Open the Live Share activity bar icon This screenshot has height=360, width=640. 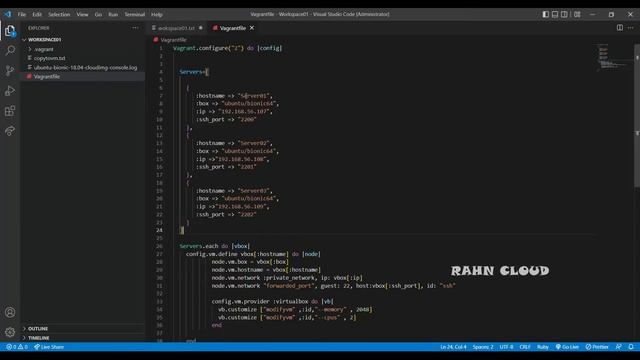point(10,131)
